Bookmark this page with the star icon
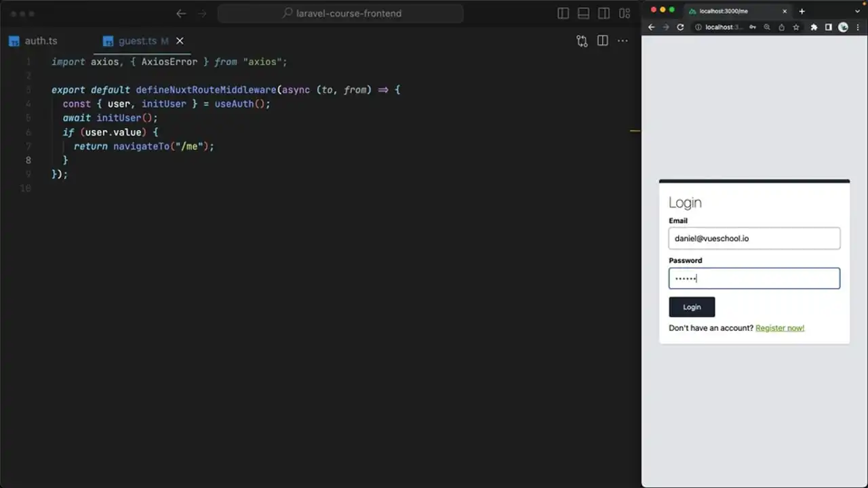Screen dimensions: 868x488 click(796, 27)
